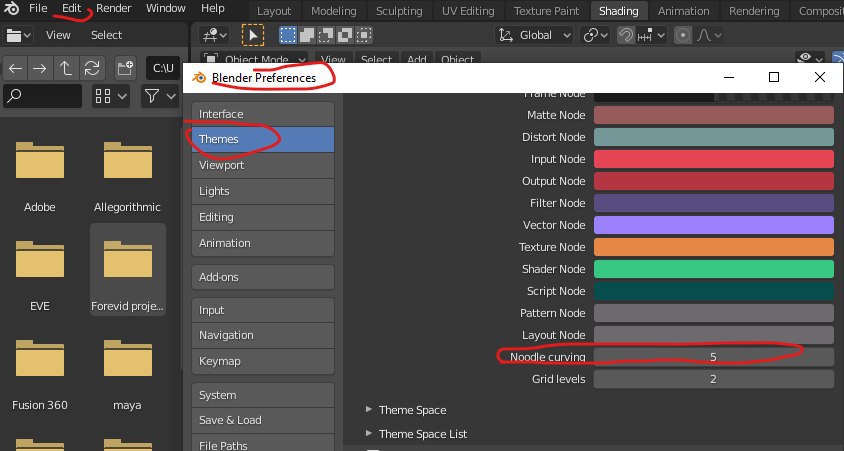Open the pivot point dropdown
844x451 pixels.
(595, 36)
